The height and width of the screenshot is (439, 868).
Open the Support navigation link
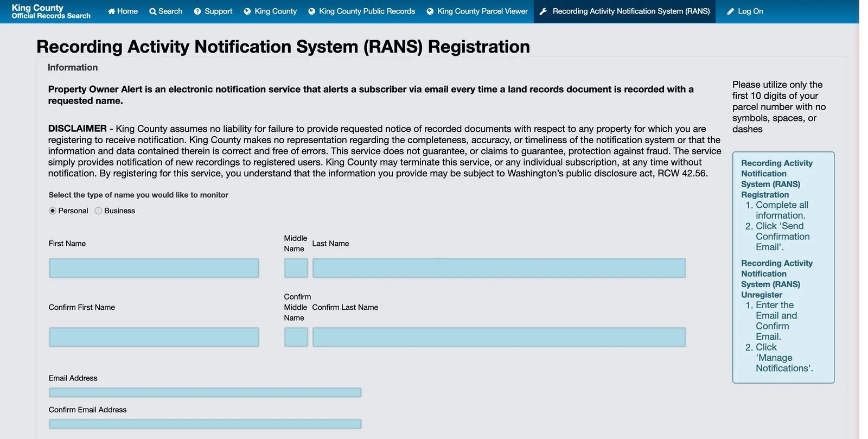213,11
